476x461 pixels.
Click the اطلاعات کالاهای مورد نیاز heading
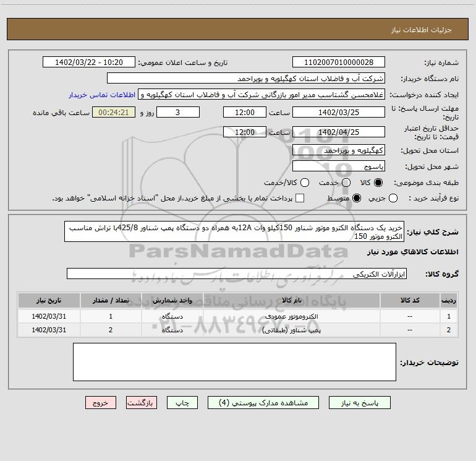[413, 252]
